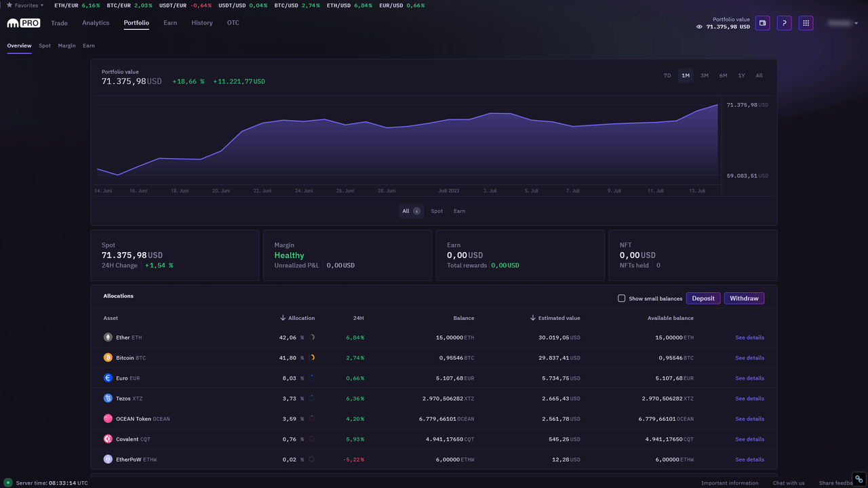Select the 7D chart range
This screenshot has height=488, width=868.
667,75
